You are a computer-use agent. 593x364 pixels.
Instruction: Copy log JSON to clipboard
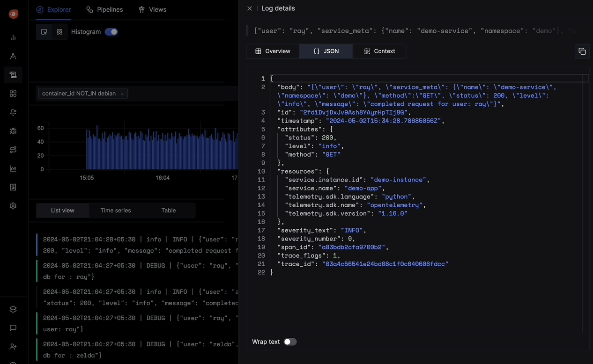[582, 51]
